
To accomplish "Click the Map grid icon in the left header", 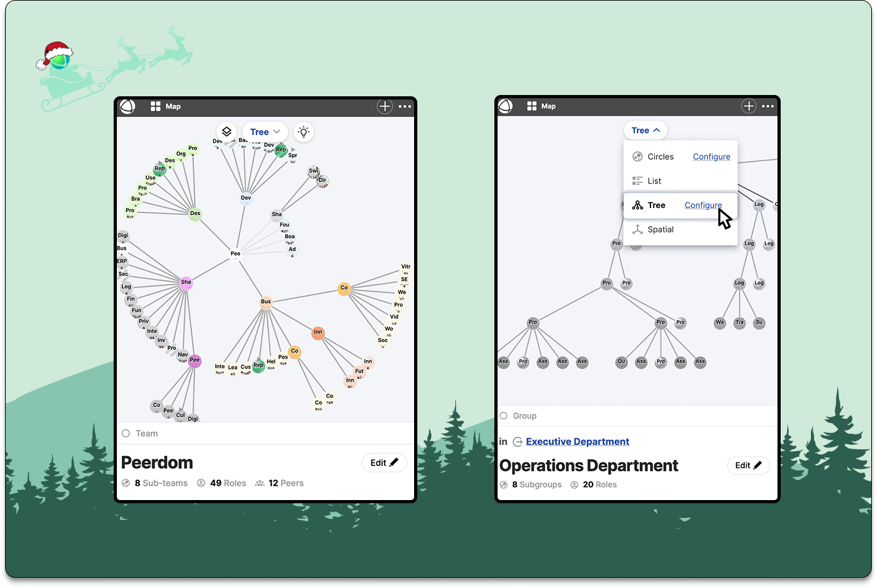I will [x=154, y=106].
